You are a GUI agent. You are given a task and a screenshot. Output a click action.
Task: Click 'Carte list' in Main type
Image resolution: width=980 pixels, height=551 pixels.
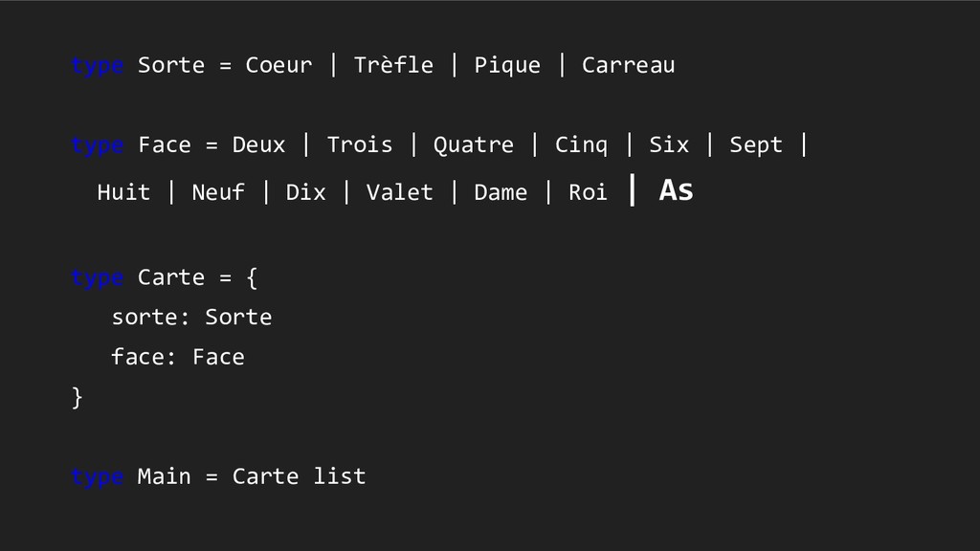pos(299,476)
